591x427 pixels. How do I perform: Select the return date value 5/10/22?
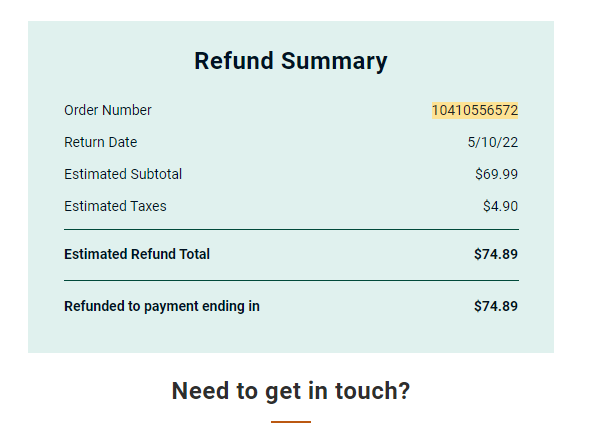tap(493, 142)
